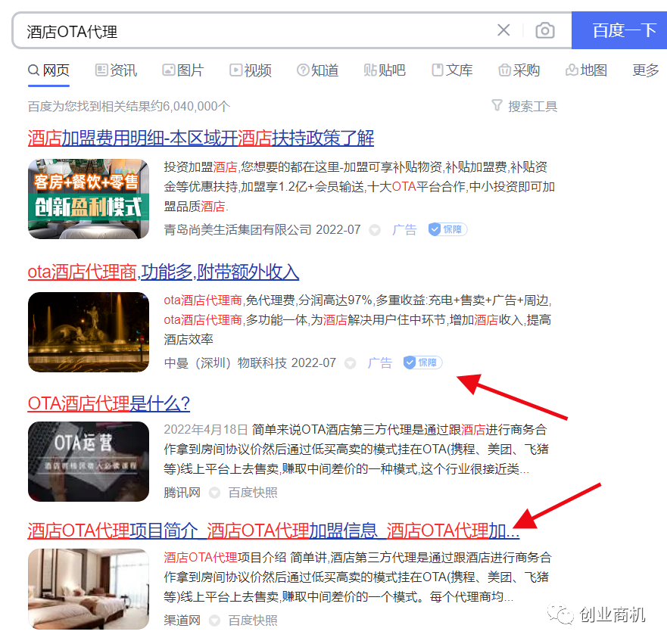The image size is (667, 644).
Task: Open the OTA酒店代理是什么? result
Action: [109, 403]
